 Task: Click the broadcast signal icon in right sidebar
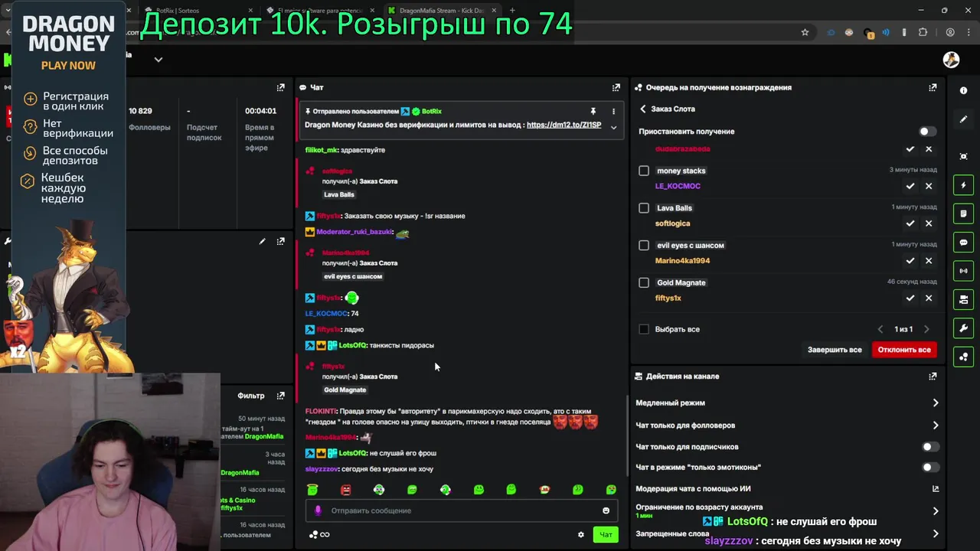(x=963, y=271)
